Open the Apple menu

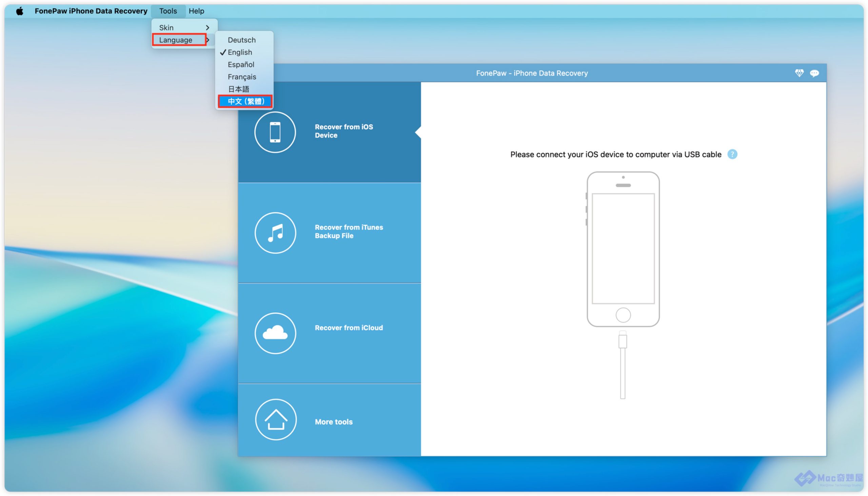[20, 11]
